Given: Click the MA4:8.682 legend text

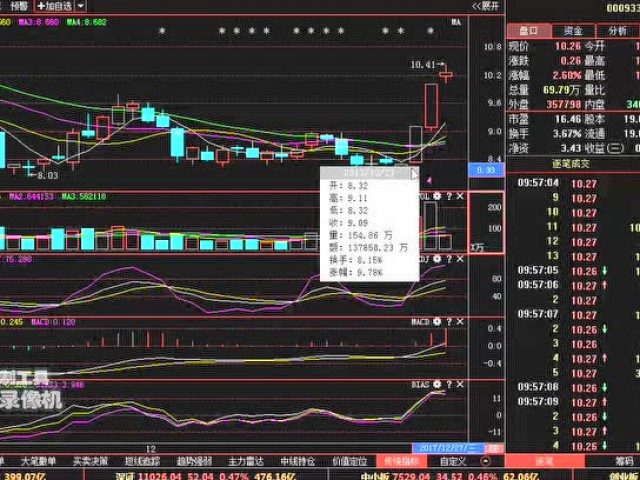Looking at the screenshot, I should [87, 22].
